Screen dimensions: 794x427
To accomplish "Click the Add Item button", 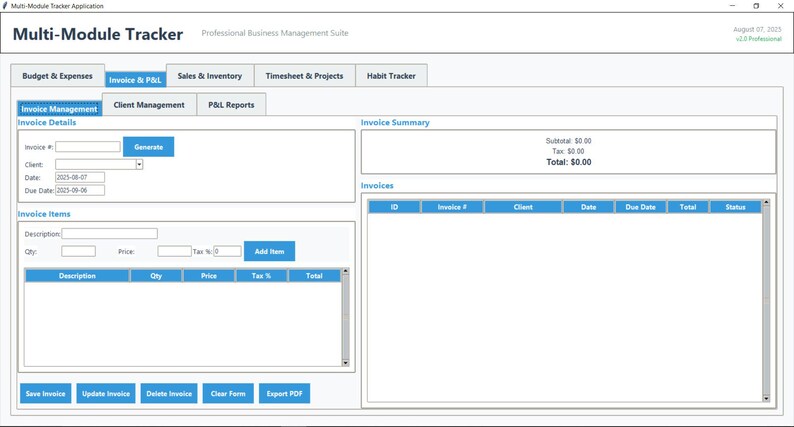I will [x=269, y=251].
